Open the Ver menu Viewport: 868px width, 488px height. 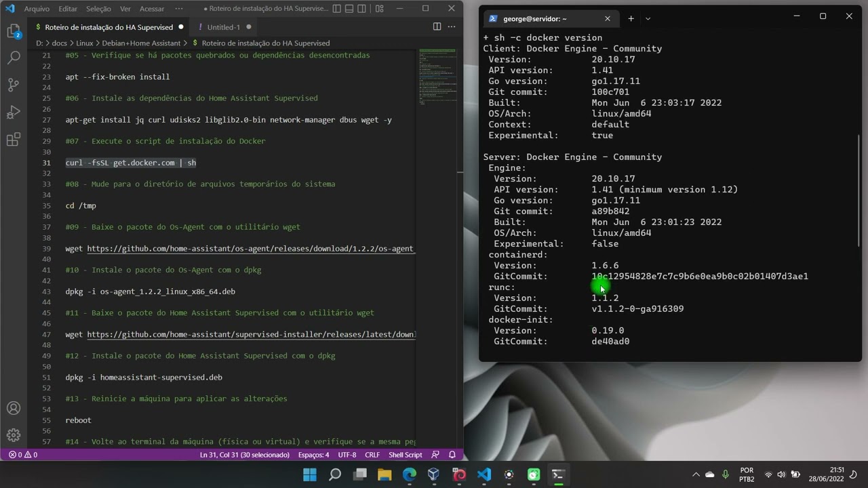click(x=125, y=9)
